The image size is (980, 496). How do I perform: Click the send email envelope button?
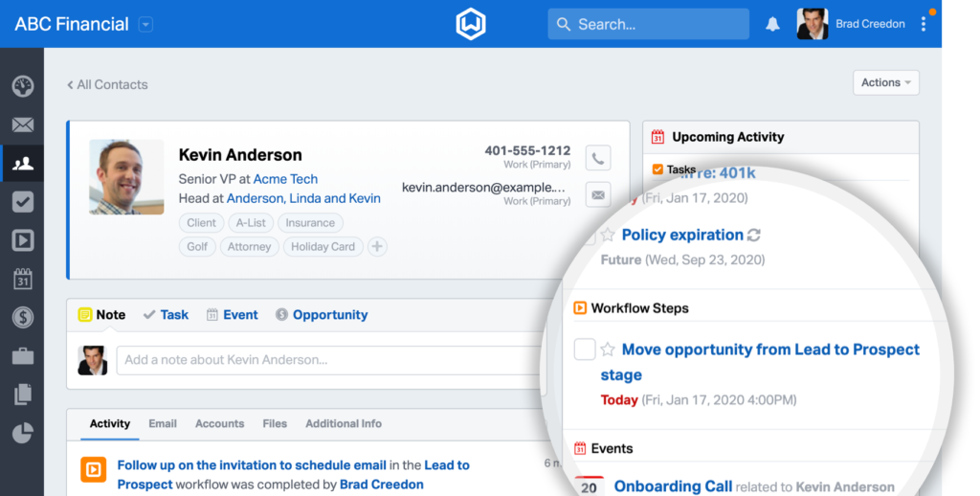(598, 194)
